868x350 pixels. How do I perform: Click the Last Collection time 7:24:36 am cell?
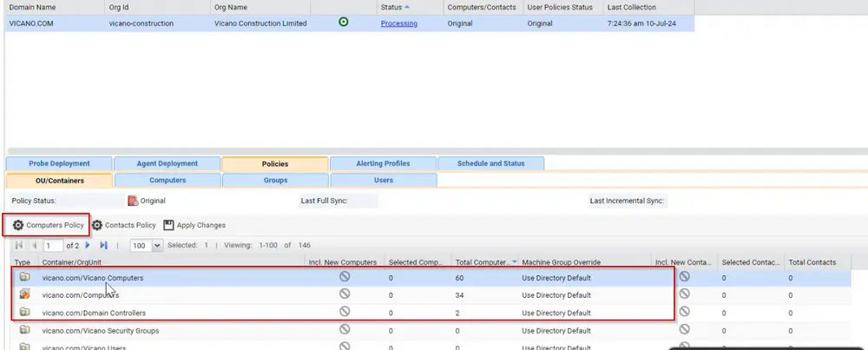click(x=641, y=23)
